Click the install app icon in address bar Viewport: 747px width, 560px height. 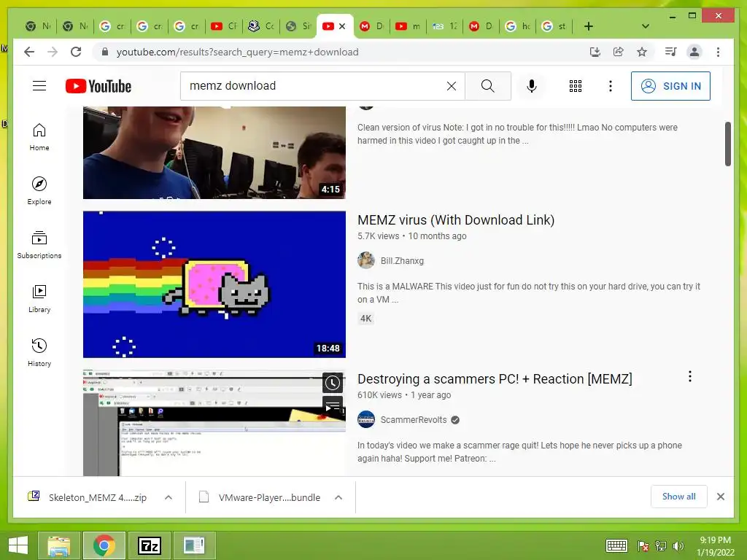595,52
